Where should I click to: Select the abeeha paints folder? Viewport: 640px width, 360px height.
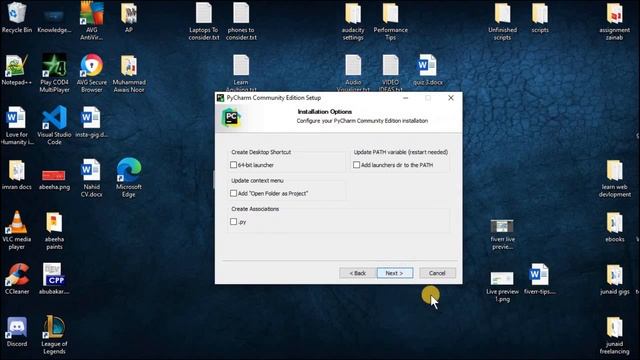(x=54, y=230)
